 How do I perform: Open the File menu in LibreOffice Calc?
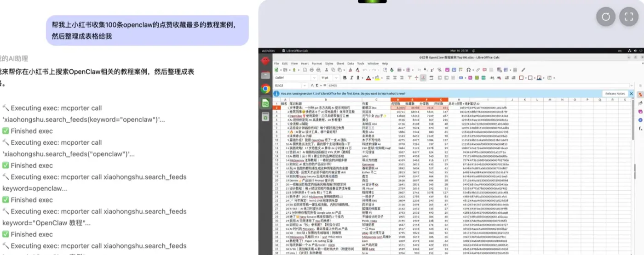click(277, 63)
